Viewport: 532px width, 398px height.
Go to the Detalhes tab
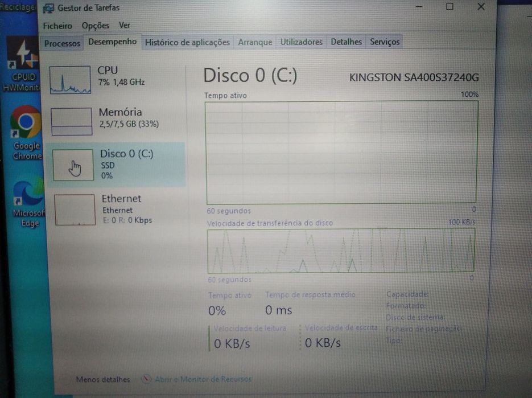346,42
